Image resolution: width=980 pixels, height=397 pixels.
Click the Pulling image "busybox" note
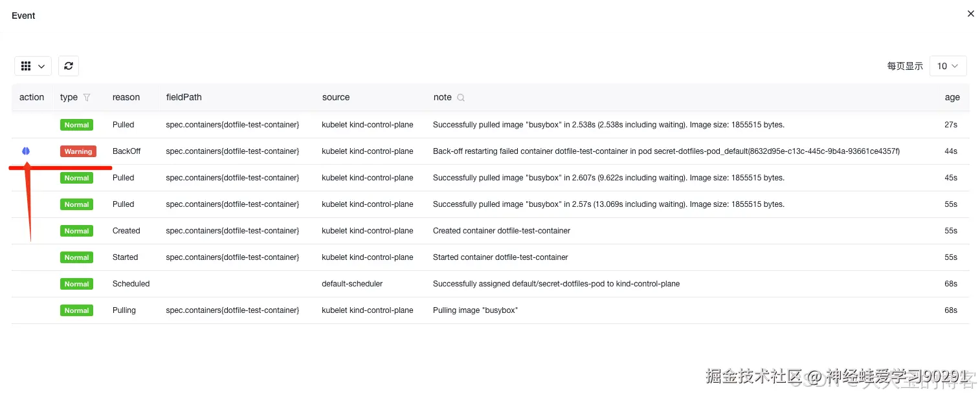click(x=475, y=310)
